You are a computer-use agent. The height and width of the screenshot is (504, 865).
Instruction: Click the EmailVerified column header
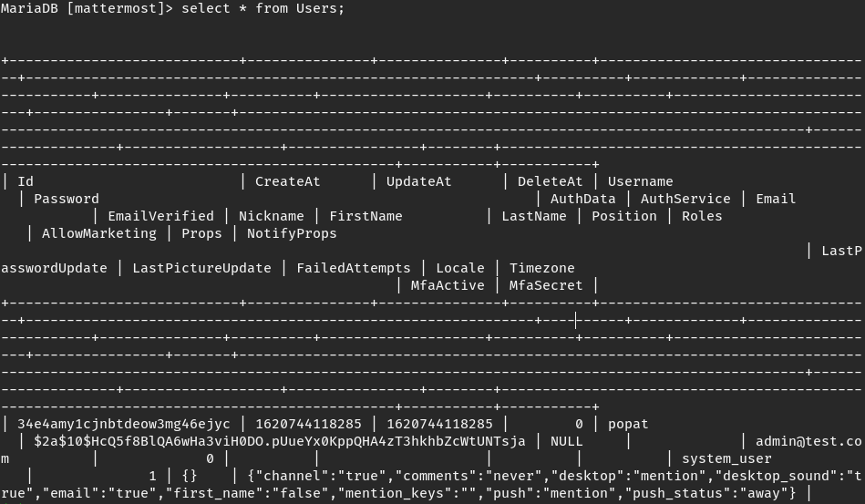(160, 216)
